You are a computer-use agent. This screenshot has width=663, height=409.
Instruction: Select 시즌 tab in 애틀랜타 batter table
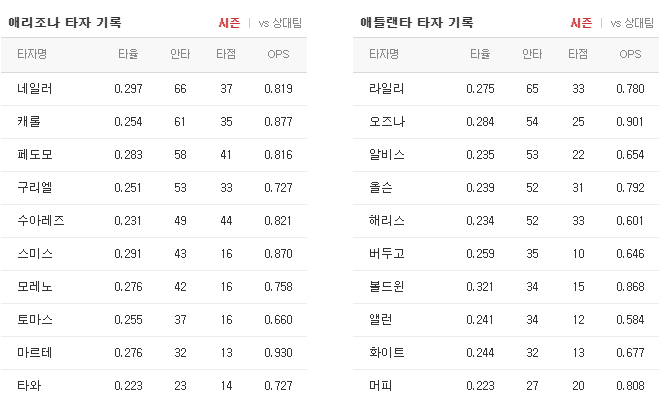click(x=581, y=23)
